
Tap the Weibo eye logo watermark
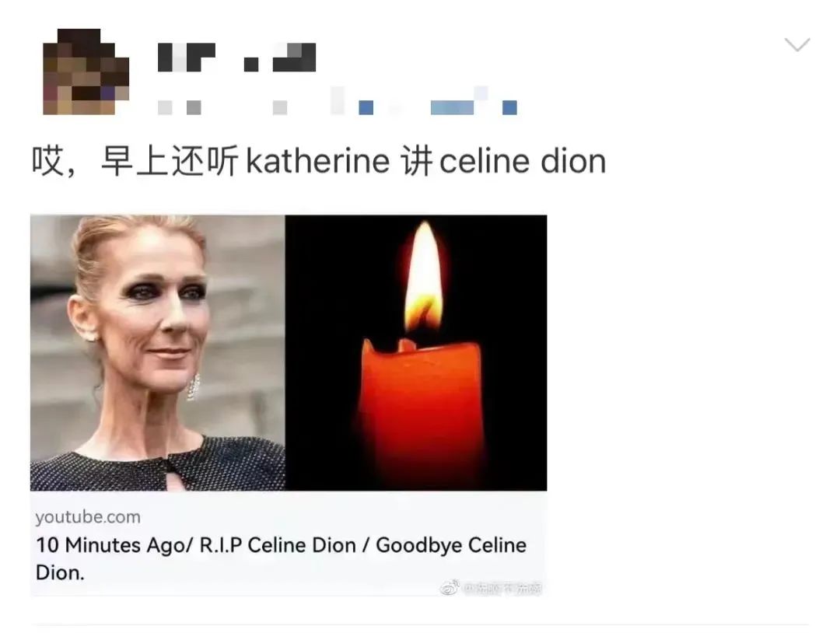coord(450,587)
